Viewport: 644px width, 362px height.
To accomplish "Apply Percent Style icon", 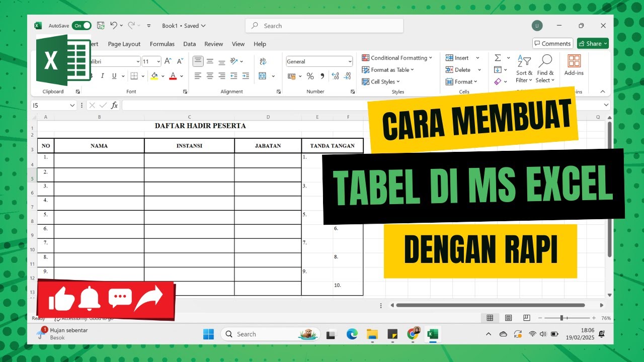I will (310, 76).
